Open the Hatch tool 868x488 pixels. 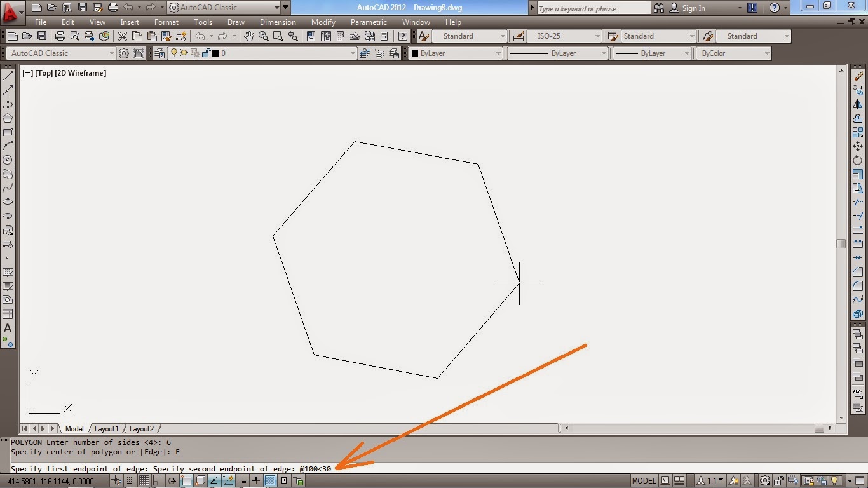(8, 271)
